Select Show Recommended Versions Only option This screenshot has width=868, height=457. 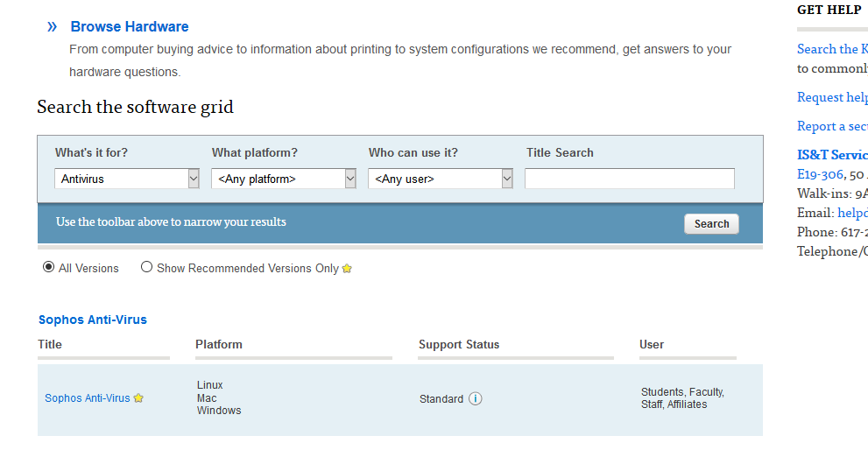coord(147,267)
